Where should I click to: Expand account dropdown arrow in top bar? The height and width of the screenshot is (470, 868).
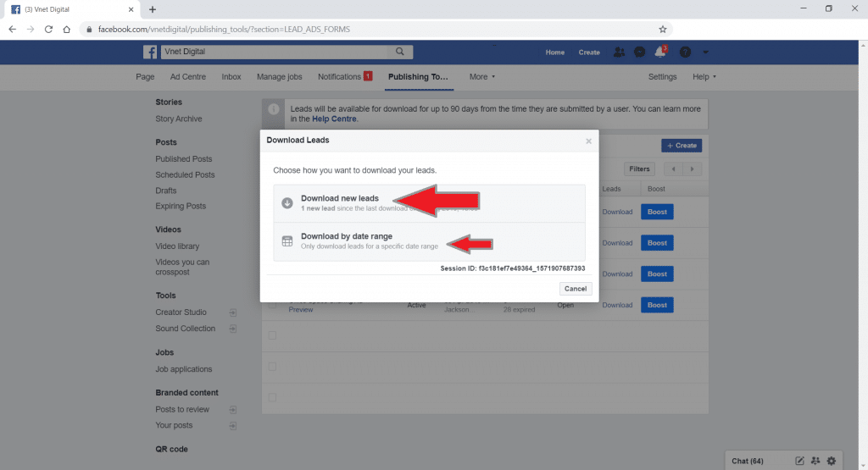click(x=705, y=52)
